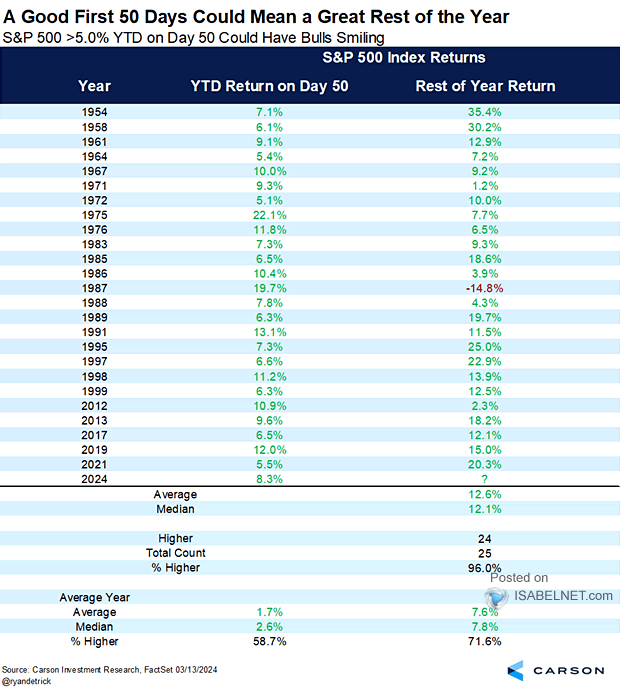Viewport: 620px width, 700px height.
Task: Click the 8.3% YTD value for 2024
Action: point(269,479)
